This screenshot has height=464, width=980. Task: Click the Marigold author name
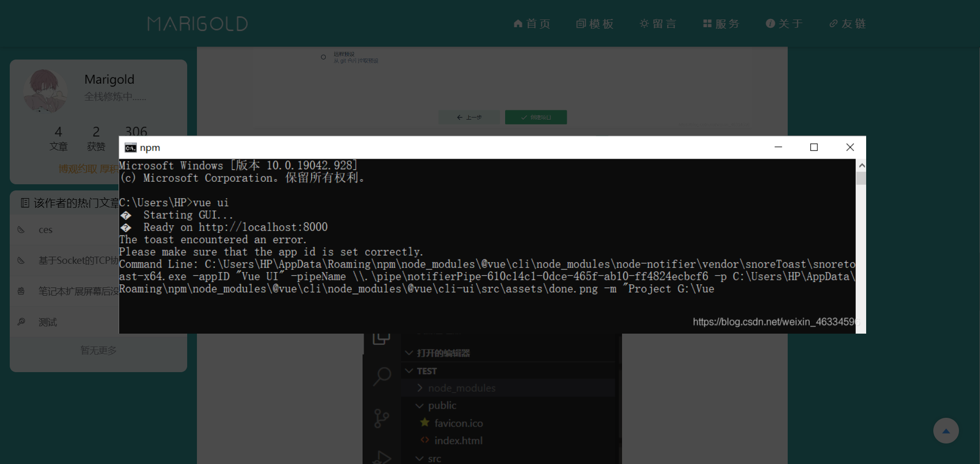(109, 80)
